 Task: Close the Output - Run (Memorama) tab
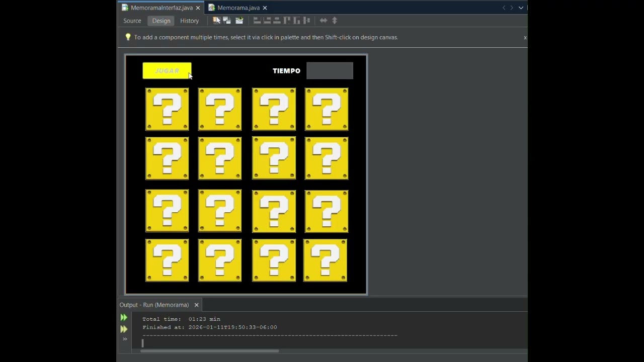197,305
